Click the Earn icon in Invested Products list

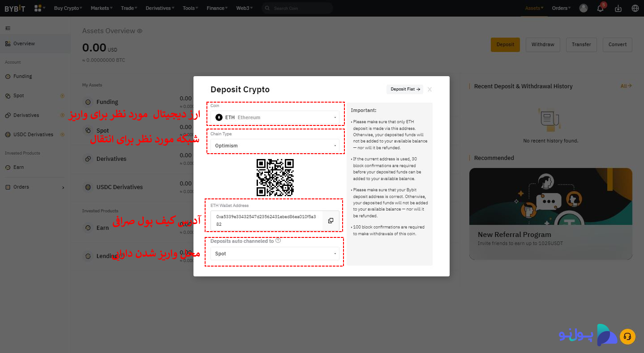pos(88,228)
